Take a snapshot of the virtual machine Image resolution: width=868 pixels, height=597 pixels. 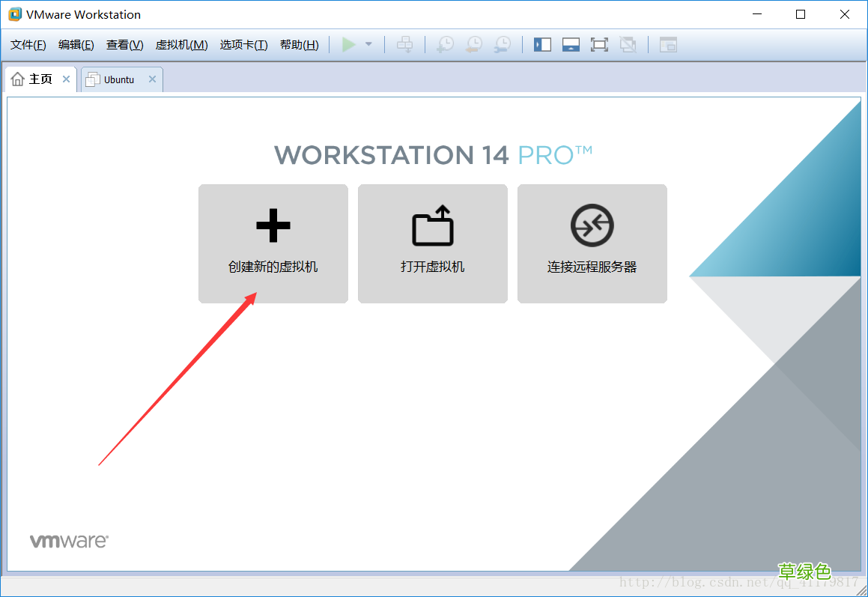pos(445,44)
